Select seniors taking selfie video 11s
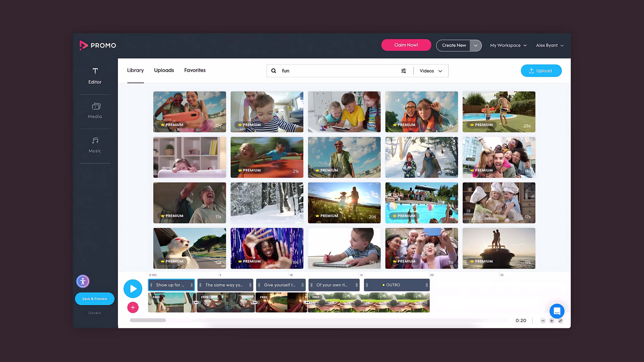The height and width of the screenshot is (362, 644). coord(422,248)
